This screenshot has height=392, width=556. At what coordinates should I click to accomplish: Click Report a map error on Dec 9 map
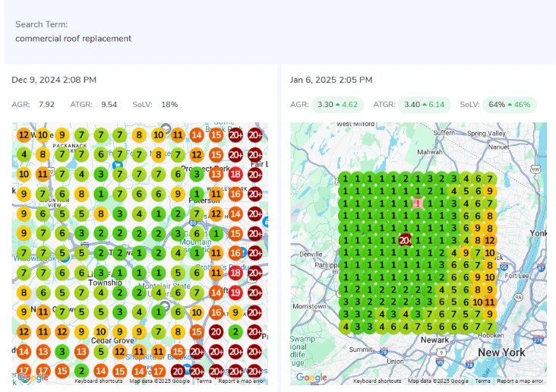click(x=242, y=381)
